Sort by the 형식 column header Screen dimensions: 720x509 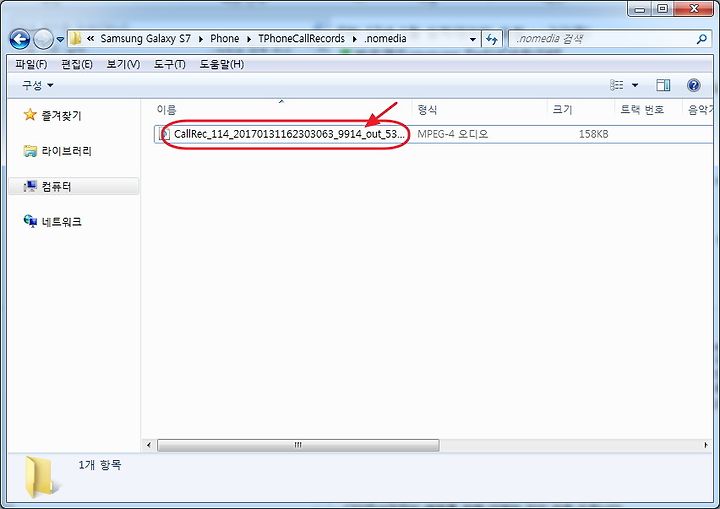(427, 110)
